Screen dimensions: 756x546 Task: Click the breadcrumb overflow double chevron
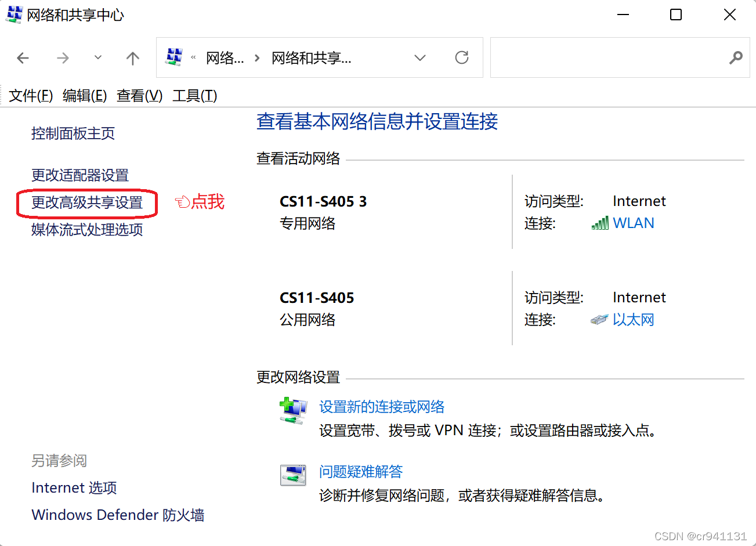[x=193, y=57]
